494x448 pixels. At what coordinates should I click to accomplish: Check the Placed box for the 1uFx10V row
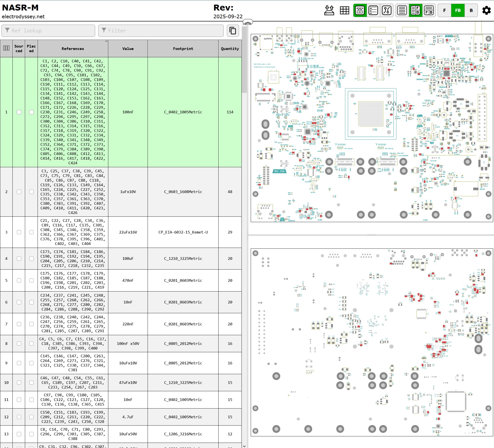coord(31,192)
